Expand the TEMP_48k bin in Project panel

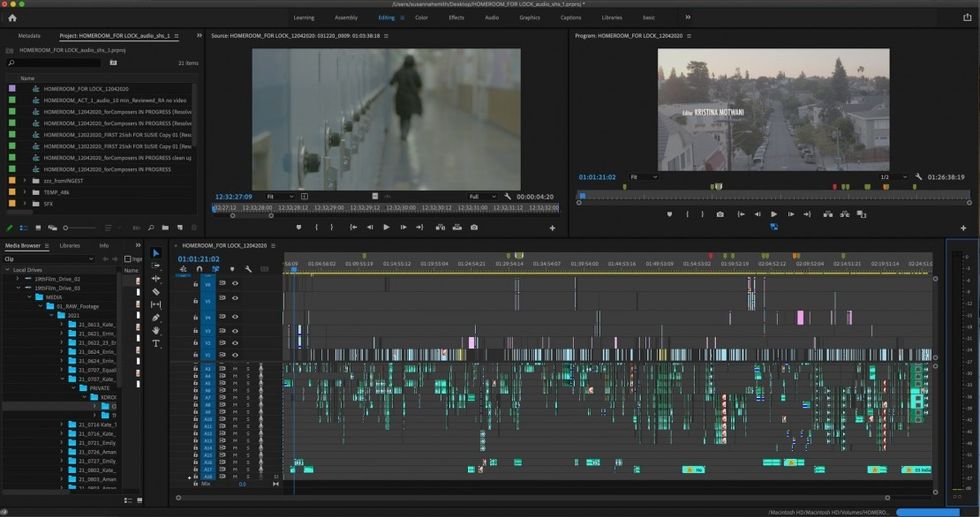[x=25, y=192]
